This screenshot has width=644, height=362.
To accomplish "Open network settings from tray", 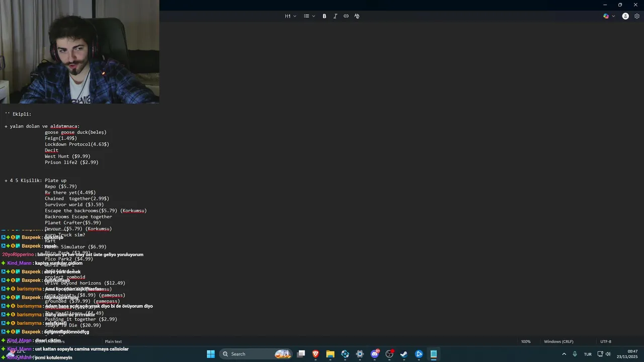I will [x=600, y=354].
